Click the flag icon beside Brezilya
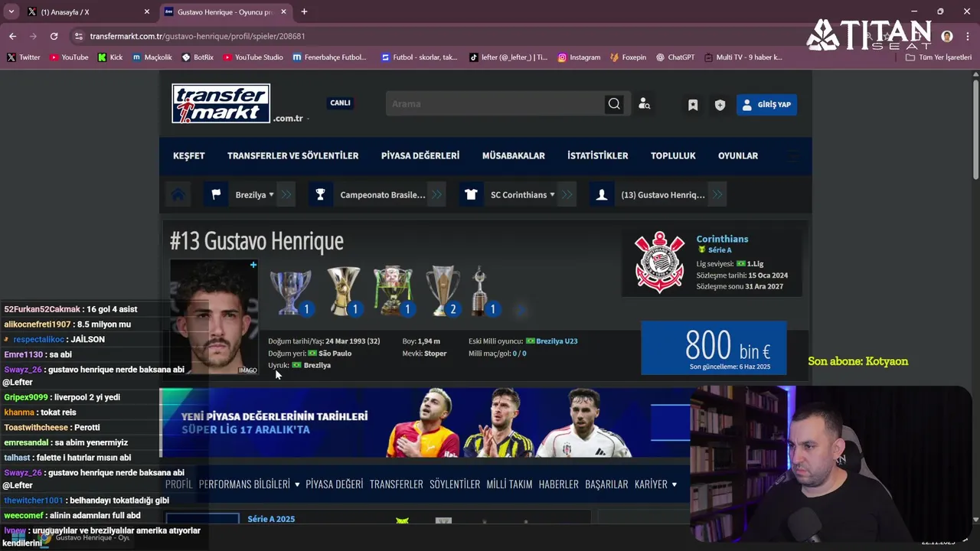Screen dimensions: 980x551 click(x=216, y=194)
